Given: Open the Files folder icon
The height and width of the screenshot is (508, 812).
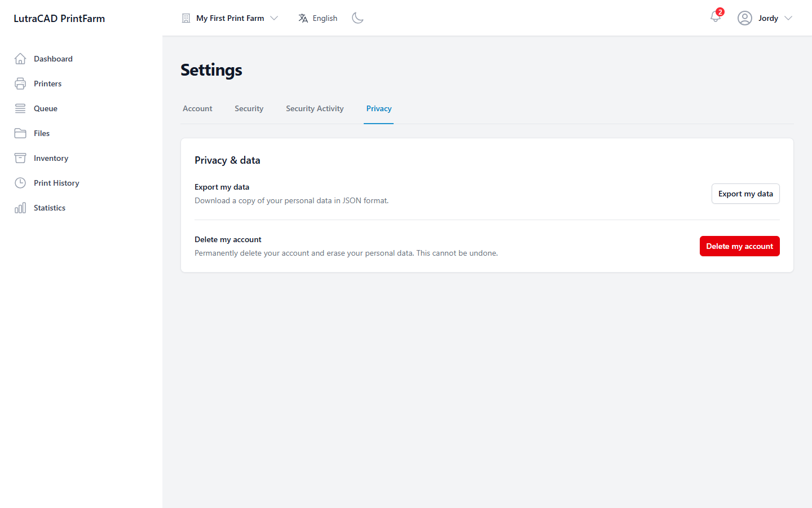Looking at the screenshot, I should click(20, 133).
